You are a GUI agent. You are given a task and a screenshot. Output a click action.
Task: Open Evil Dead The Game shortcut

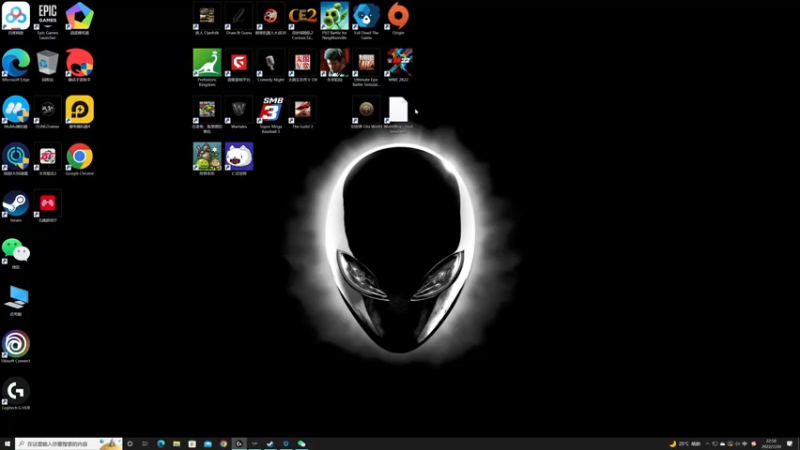point(366,20)
